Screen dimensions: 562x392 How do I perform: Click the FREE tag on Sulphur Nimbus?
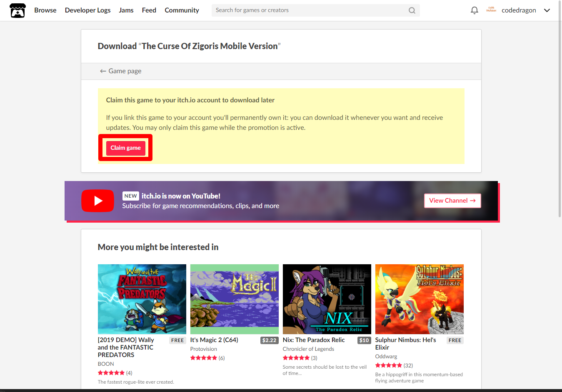pyautogui.click(x=455, y=340)
